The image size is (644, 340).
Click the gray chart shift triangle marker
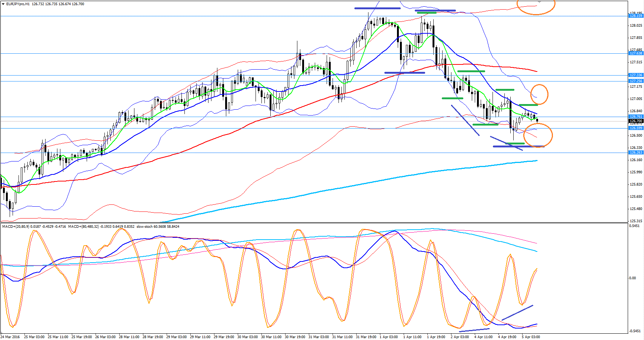(x=540, y=2)
